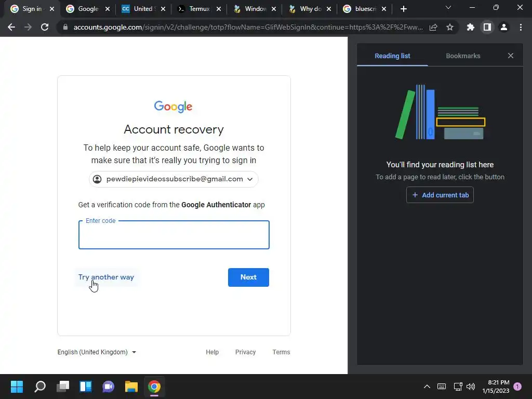Switch to the bluescr tab
Image resolution: width=532 pixels, height=399 pixels.
pyautogui.click(x=365, y=9)
